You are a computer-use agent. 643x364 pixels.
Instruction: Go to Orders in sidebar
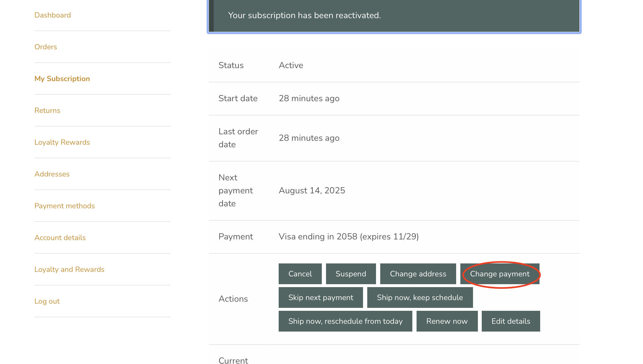[x=46, y=47]
